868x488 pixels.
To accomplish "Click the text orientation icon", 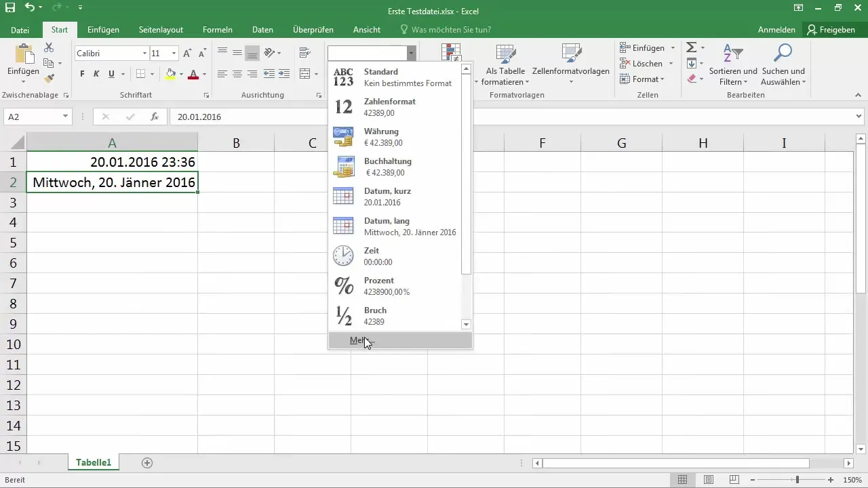I will [x=269, y=52].
